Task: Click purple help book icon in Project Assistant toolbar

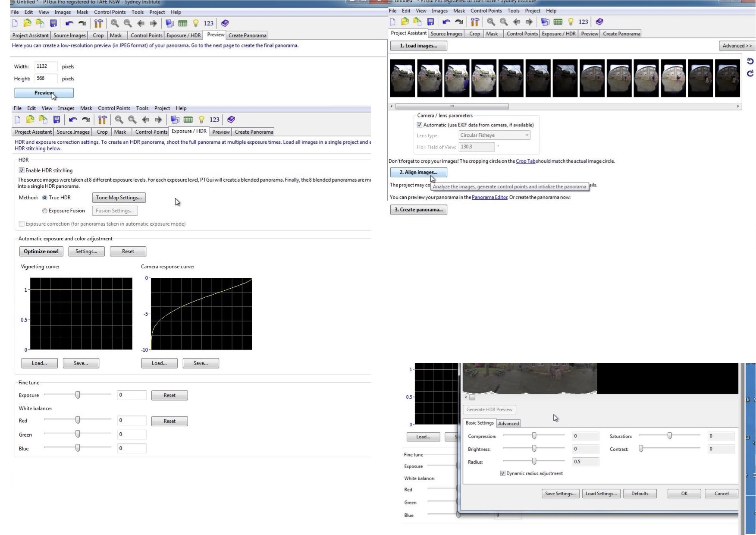Action: click(599, 22)
